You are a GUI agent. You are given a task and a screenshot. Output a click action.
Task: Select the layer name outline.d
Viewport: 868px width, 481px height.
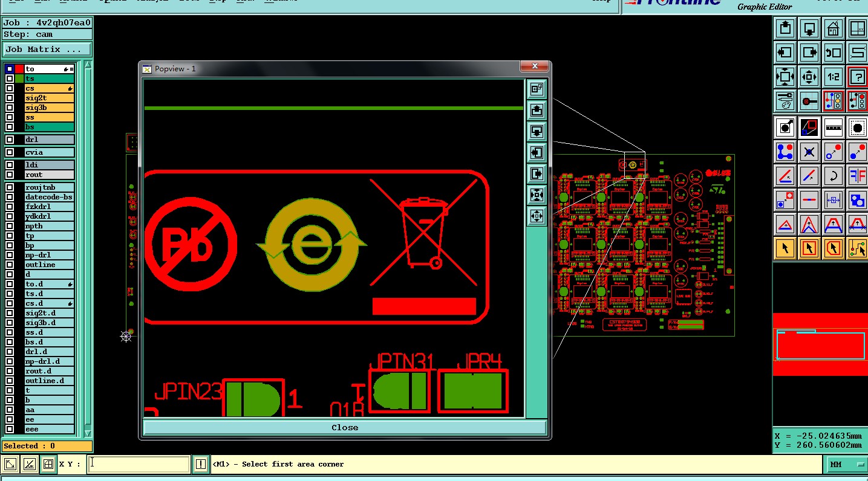point(50,381)
